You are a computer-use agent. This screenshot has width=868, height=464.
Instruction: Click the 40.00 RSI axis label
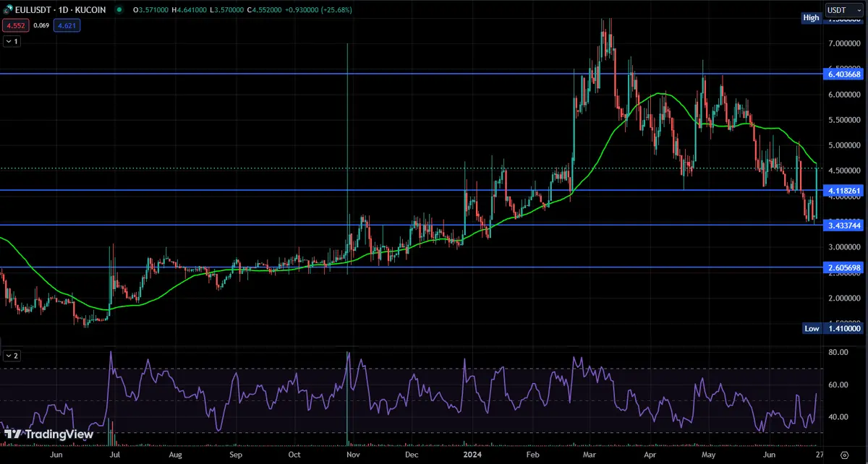click(x=838, y=417)
